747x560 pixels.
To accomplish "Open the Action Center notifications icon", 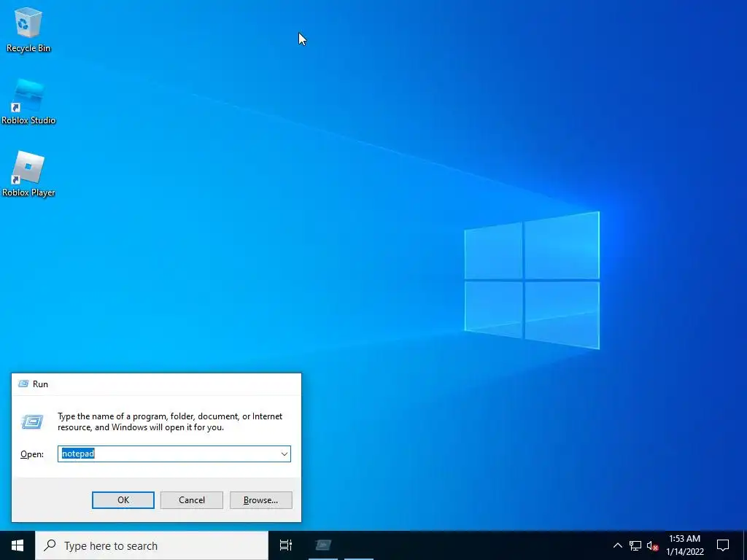I will point(723,545).
